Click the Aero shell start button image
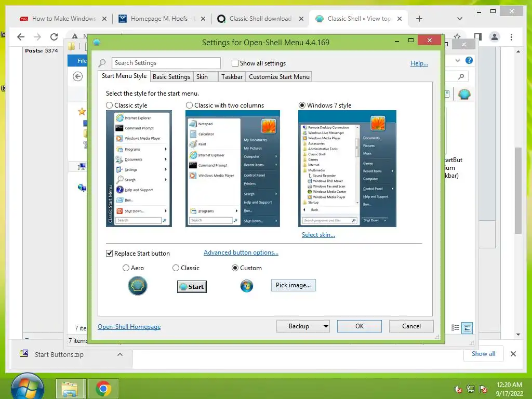 (x=137, y=286)
